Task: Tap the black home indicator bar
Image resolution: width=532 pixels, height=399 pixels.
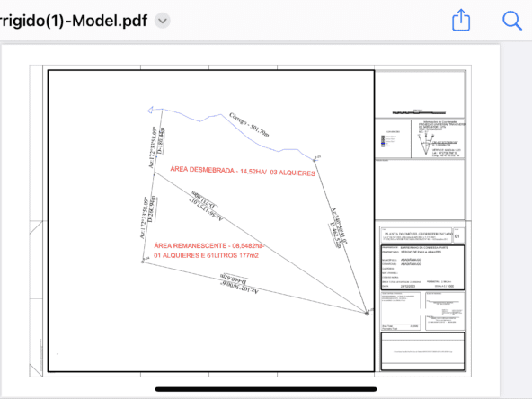Action: coord(266,389)
